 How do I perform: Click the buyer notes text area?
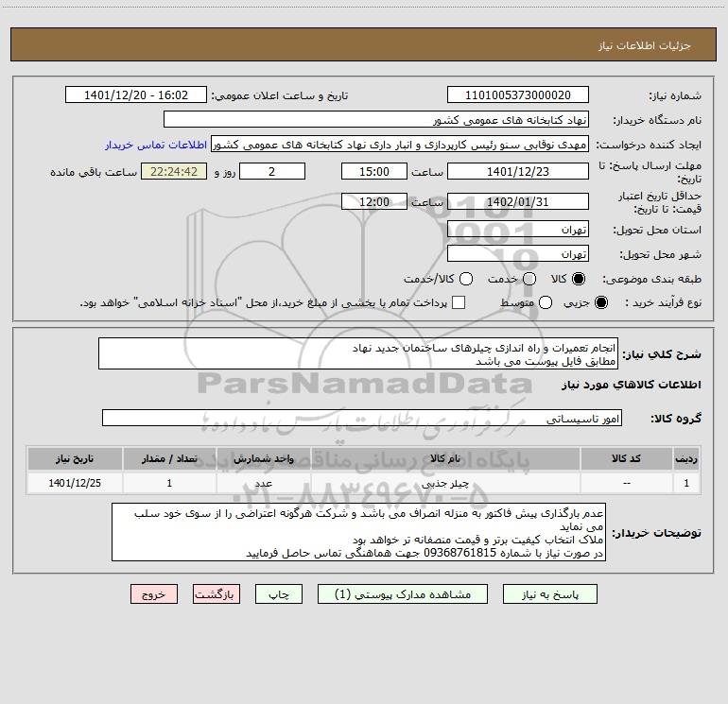pos(358,533)
